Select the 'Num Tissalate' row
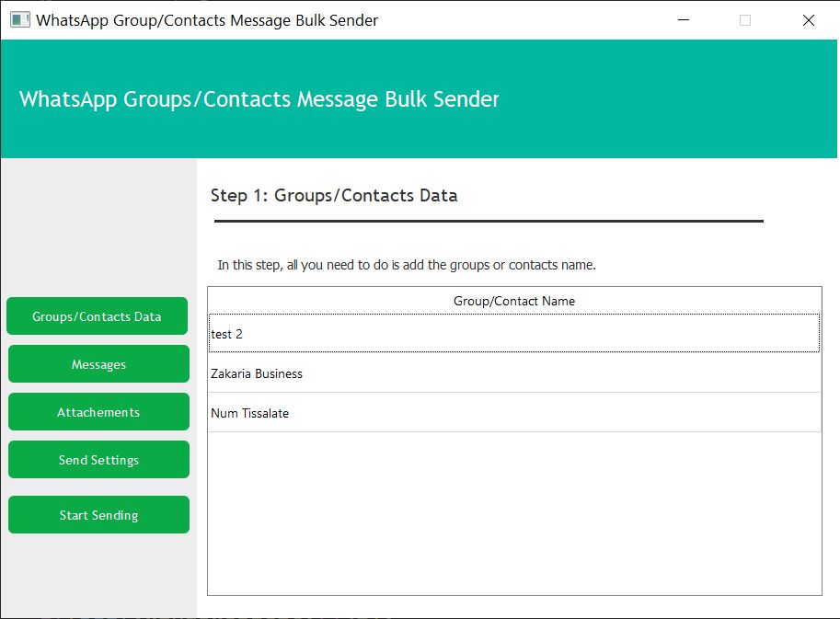 tap(514, 412)
